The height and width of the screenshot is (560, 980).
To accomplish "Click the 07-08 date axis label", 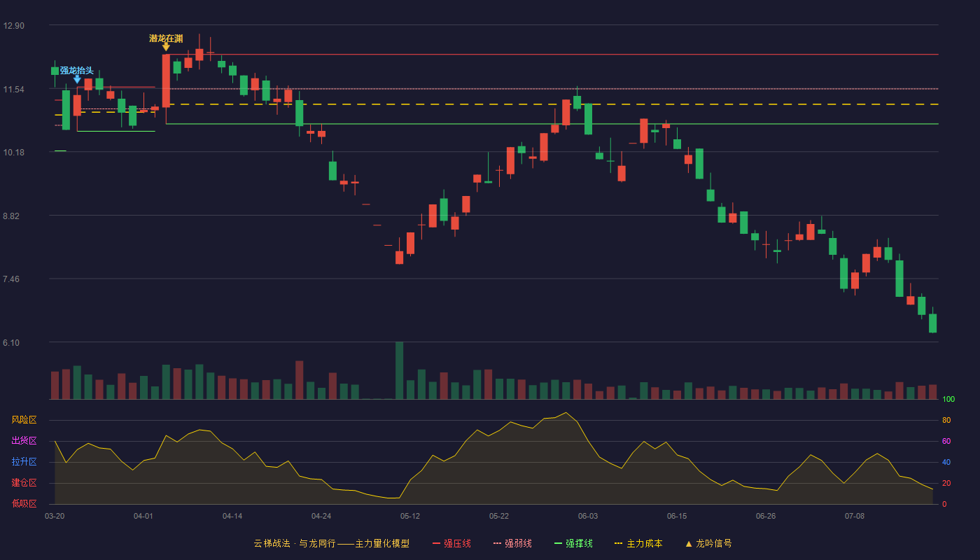I will coord(855,516).
